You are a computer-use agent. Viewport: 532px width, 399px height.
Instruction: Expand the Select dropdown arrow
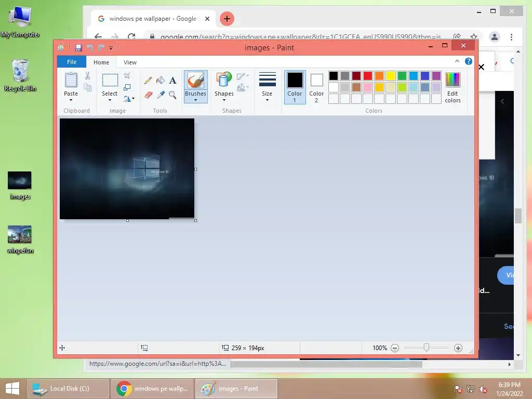tap(110, 100)
